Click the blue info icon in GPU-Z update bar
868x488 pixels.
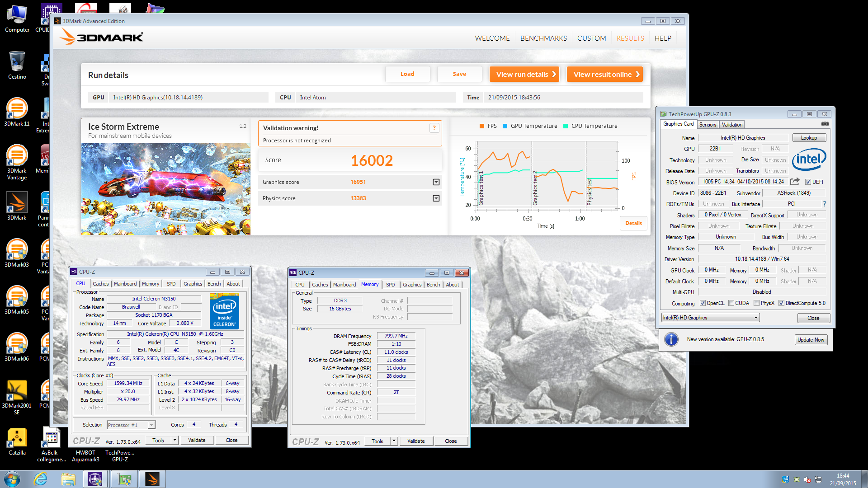coord(671,339)
